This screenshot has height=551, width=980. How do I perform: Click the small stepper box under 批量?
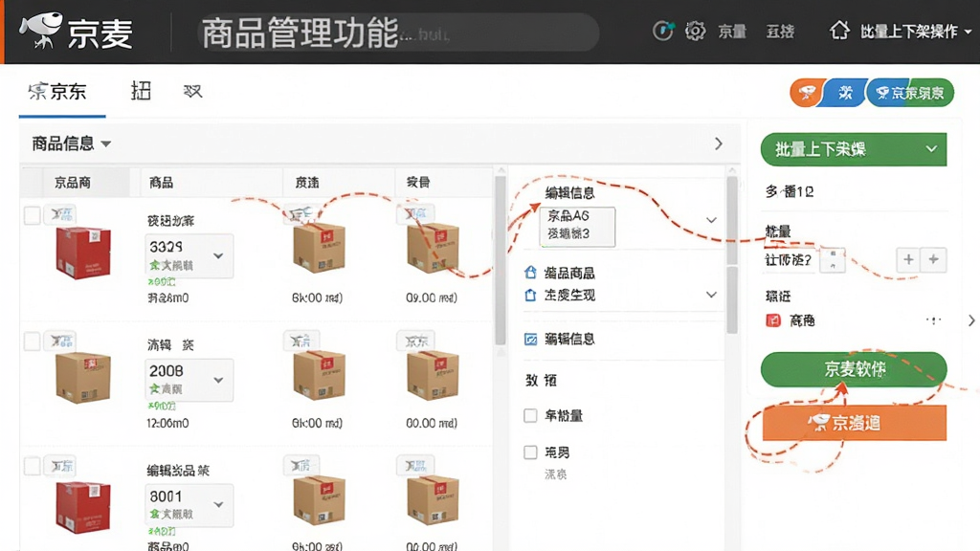click(834, 260)
